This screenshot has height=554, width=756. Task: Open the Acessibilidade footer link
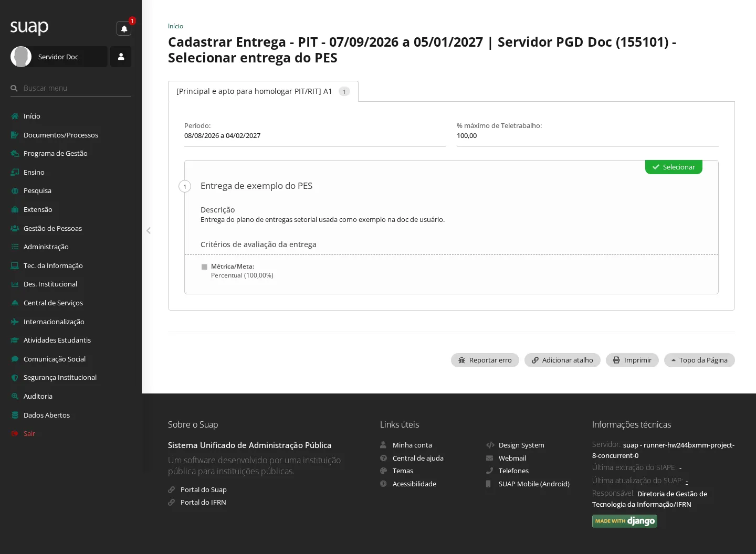pos(414,484)
